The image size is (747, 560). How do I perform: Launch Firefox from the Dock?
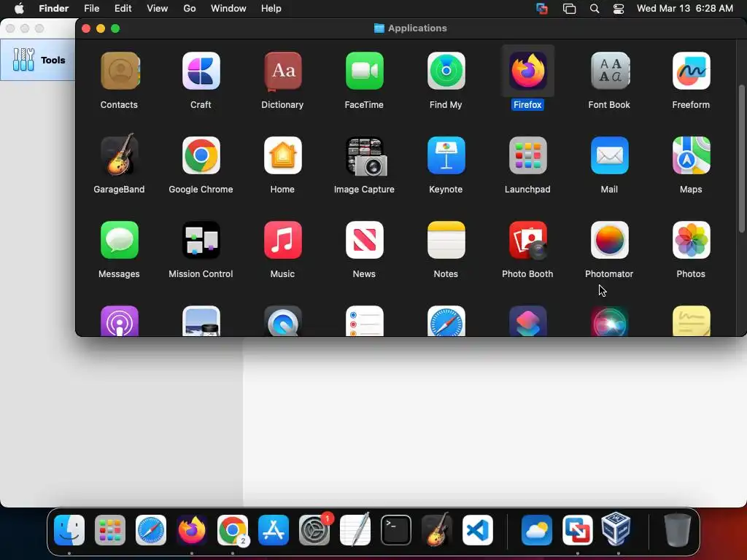pos(192,530)
